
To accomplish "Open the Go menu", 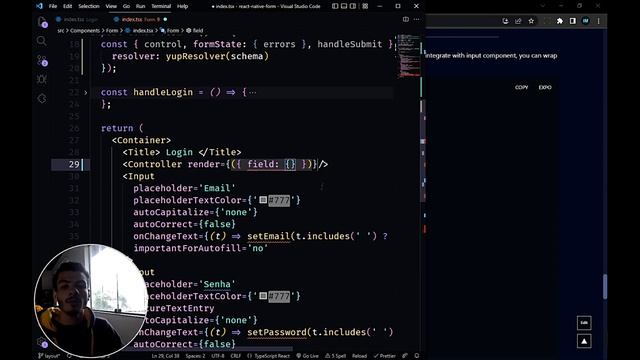I will 127,6.
